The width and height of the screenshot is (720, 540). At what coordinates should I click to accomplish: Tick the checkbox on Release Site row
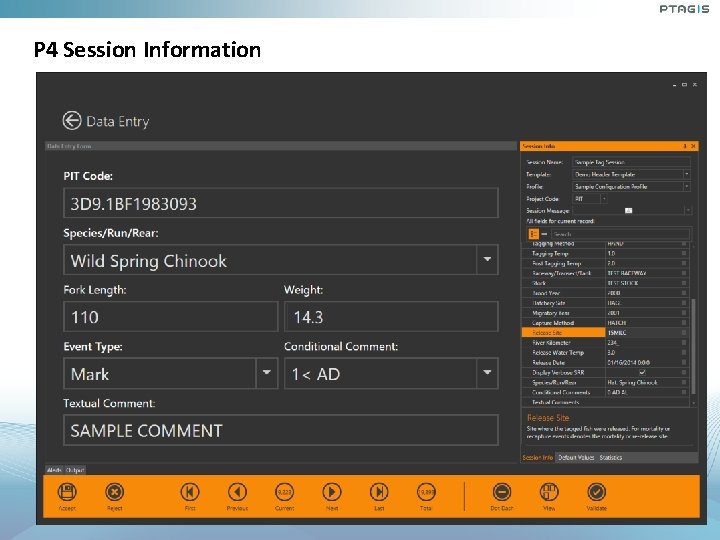684,333
